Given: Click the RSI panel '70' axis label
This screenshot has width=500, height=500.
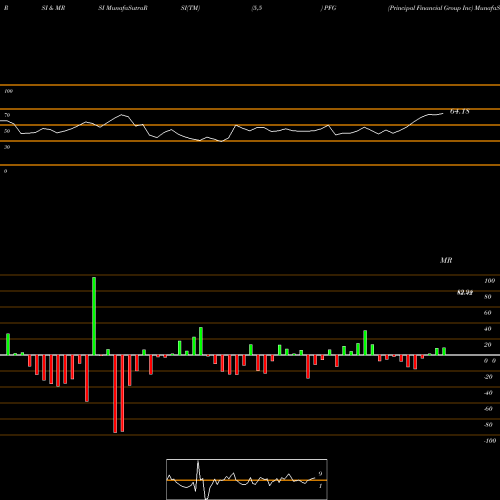Looking at the screenshot, I should 7,115.
